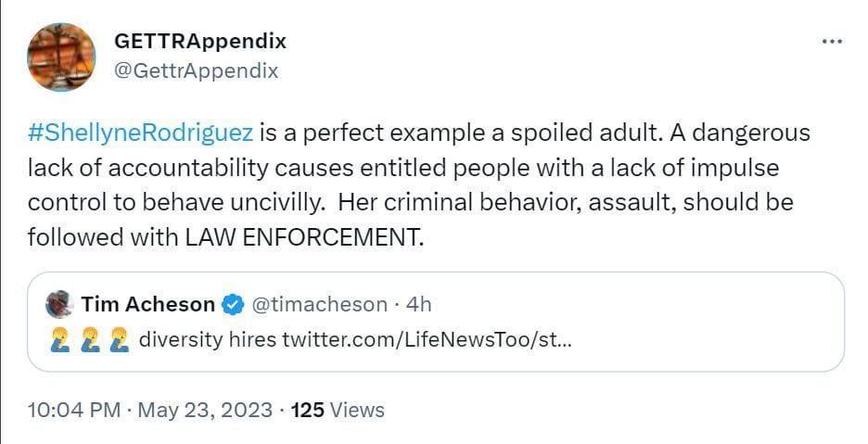Click the last facepalm emoji

(118, 339)
